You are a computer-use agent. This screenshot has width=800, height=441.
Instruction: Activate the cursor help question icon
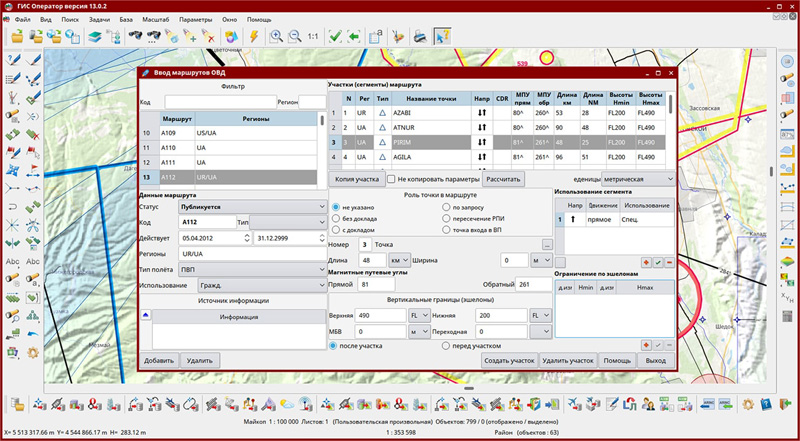pyautogui.click(x=442, y=36)
